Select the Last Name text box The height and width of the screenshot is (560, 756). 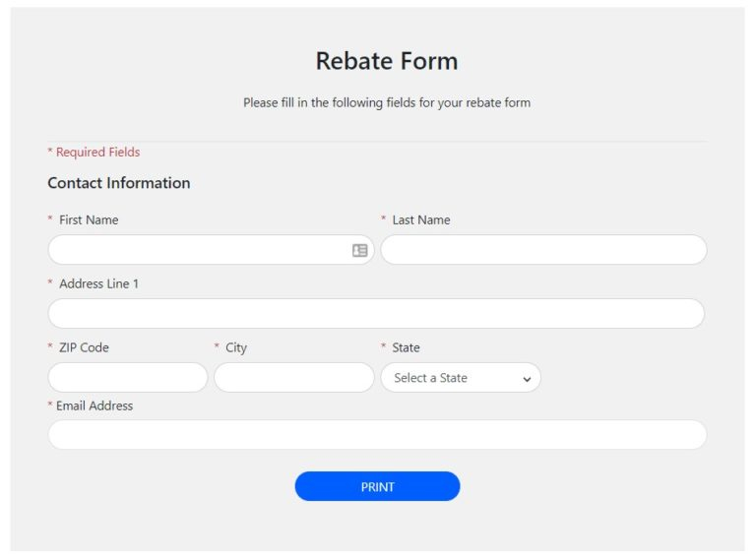pos(543,250)
